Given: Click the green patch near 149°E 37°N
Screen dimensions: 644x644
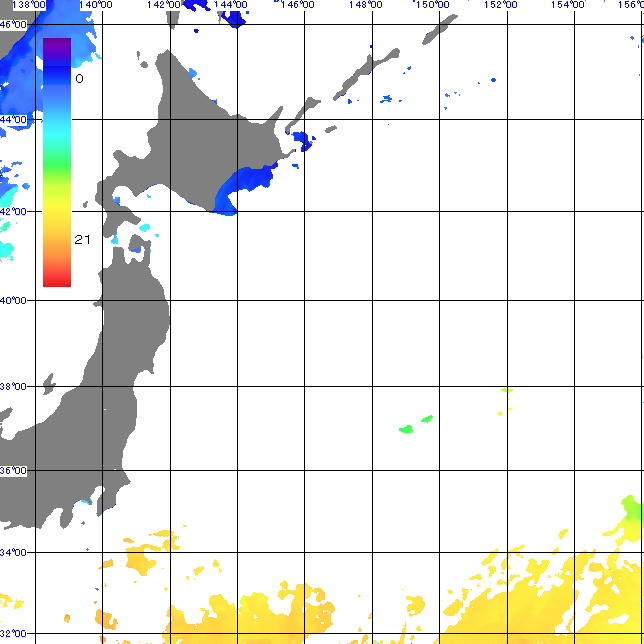Looking at the screenshot, I should pyautogui.click(x=406, y=429).
